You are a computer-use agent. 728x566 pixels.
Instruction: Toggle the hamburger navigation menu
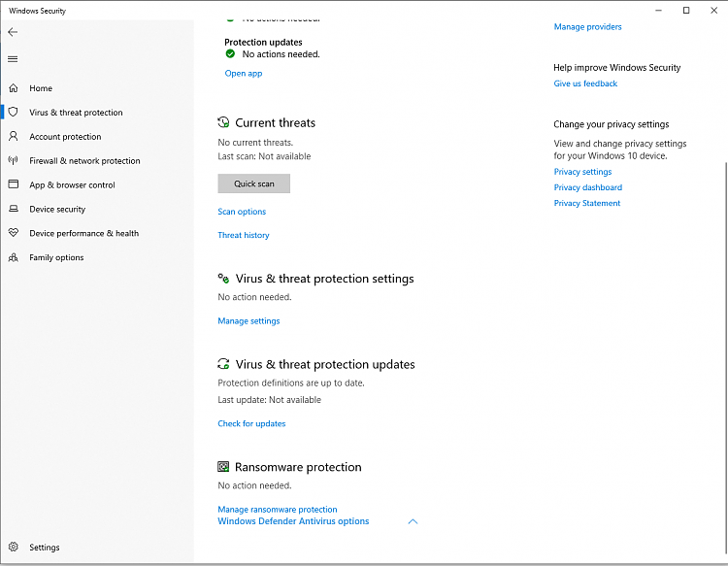13,59
